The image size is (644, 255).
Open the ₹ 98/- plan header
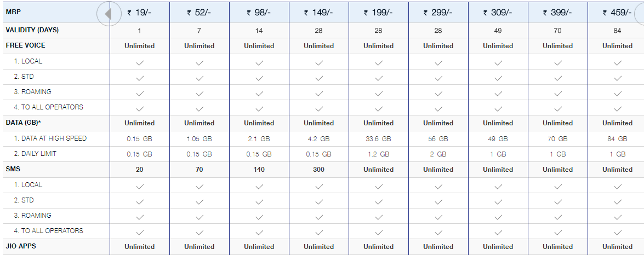click(x=259, y=13)
